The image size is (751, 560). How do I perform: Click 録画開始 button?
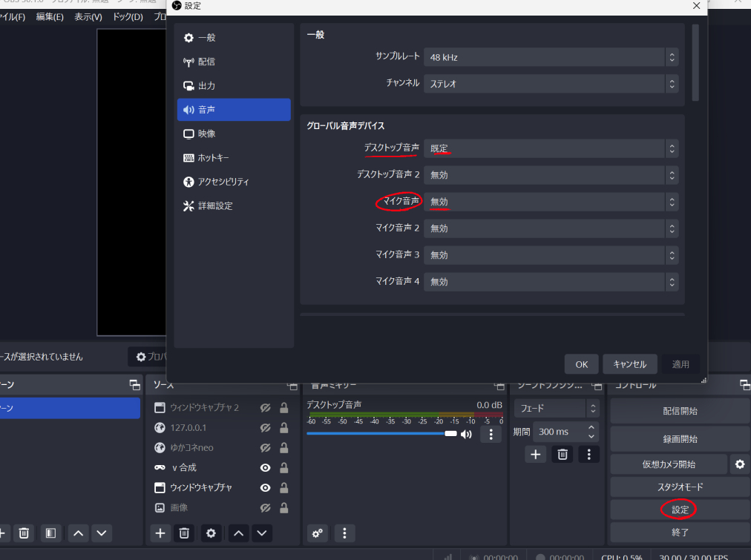[x=680, y=439]
